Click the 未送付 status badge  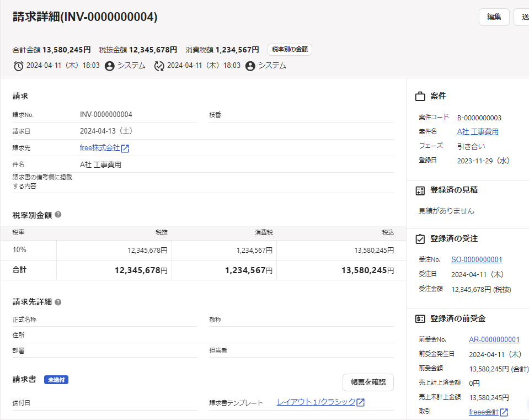(x=56, y=380)
